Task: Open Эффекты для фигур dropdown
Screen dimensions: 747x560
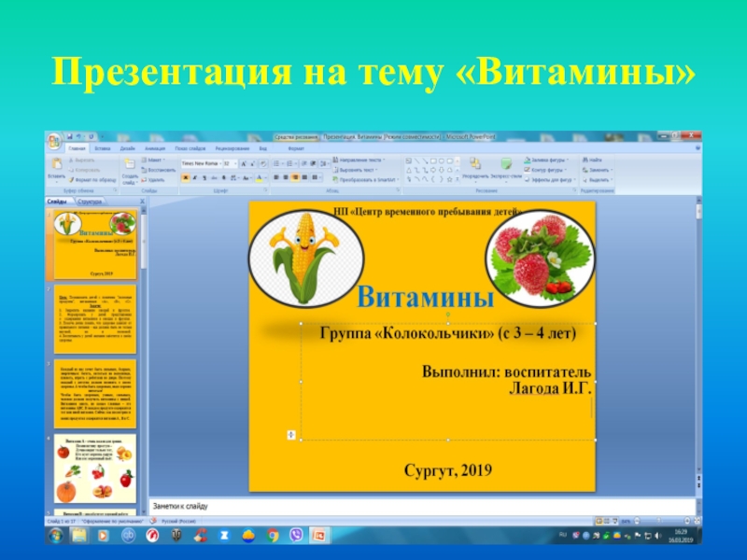Action: click(550, 180)
